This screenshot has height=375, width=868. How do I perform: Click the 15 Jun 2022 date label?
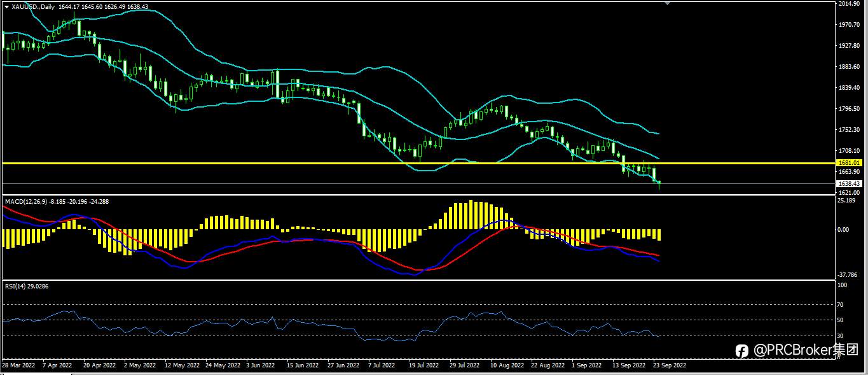303,366
